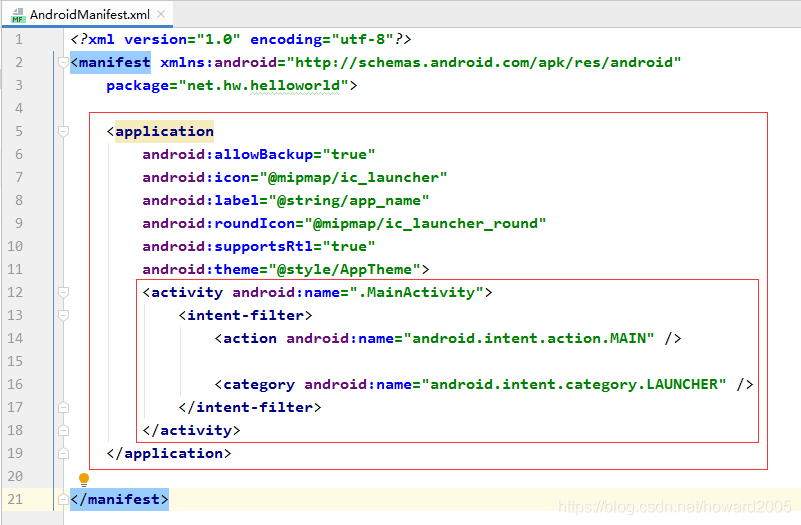The width and height of the screenshot is (801, 525).
Task: Click the opening manifest tag text
Action: pos(110,62)
